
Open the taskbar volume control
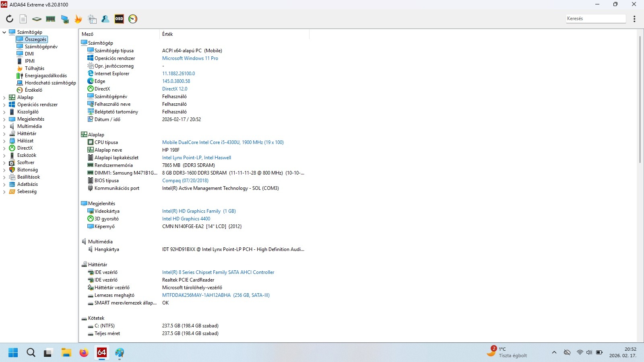click(x=589, y=352)
